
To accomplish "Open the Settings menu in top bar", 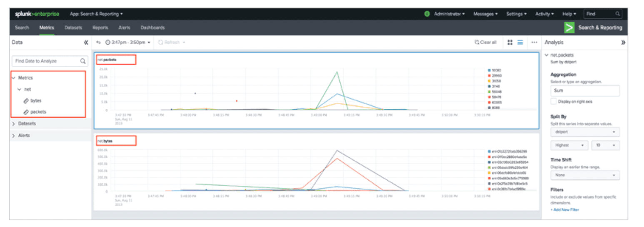I will [x=517, y=14].
